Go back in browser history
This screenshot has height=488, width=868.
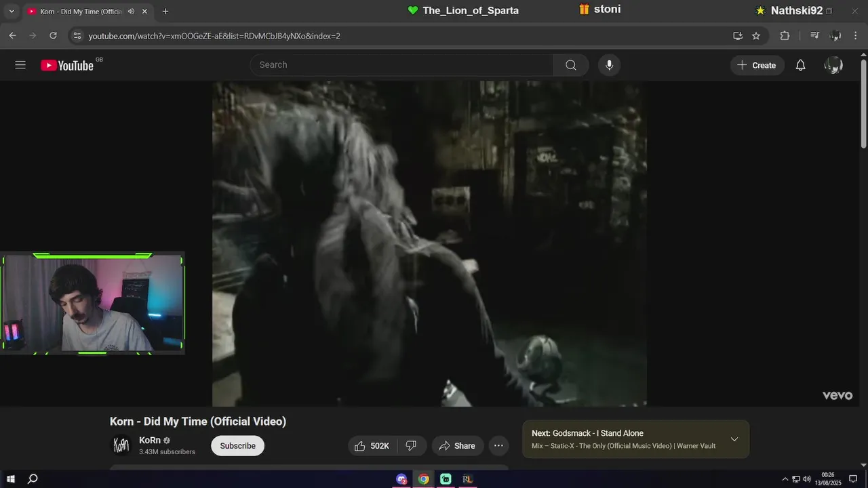click(x=12, y=36)
